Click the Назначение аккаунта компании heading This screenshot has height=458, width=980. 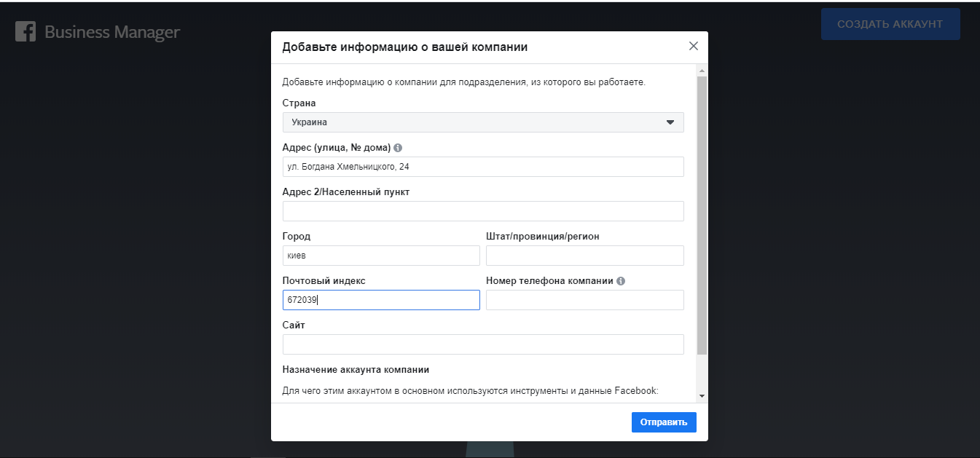(x=356, y=369)
